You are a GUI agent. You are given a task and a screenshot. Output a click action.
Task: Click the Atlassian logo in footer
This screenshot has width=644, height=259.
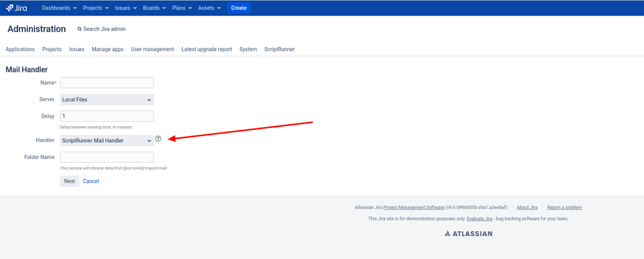tap(468, 234)
